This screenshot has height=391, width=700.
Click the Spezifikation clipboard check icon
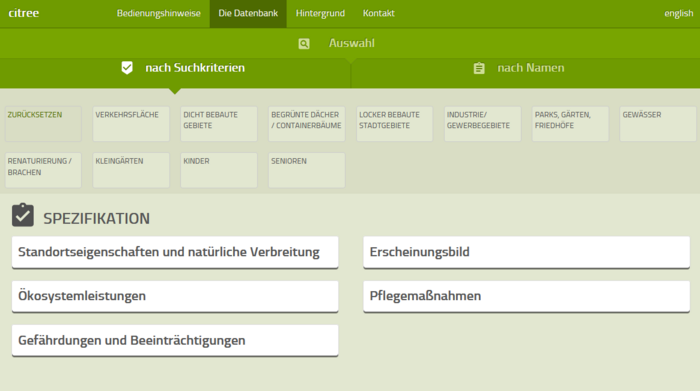tap(23, 215)
